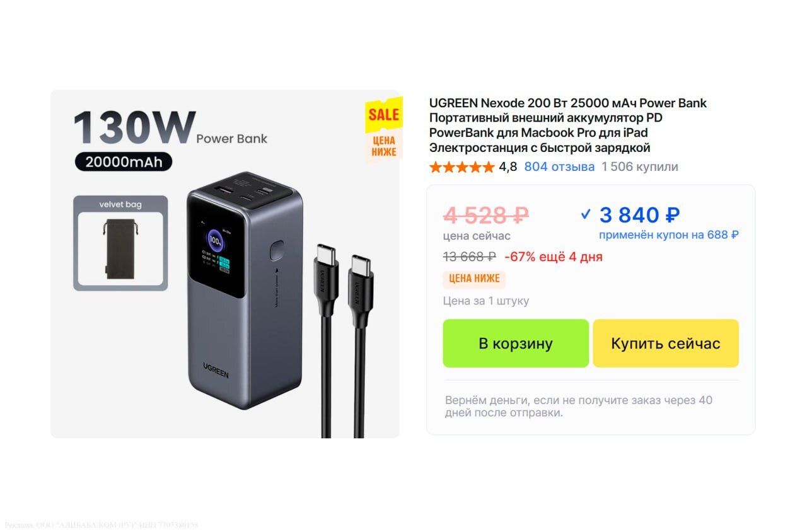Image resolution: width=807 pixels, height=532 pixels.
Task: Click the ЦЕНА НИЖЕ label below SALE badge
Action: click(384, 146)
